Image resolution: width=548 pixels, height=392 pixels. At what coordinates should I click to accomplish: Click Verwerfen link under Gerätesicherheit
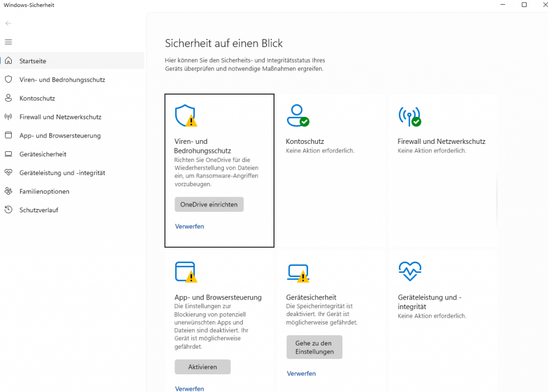[301, 373]
